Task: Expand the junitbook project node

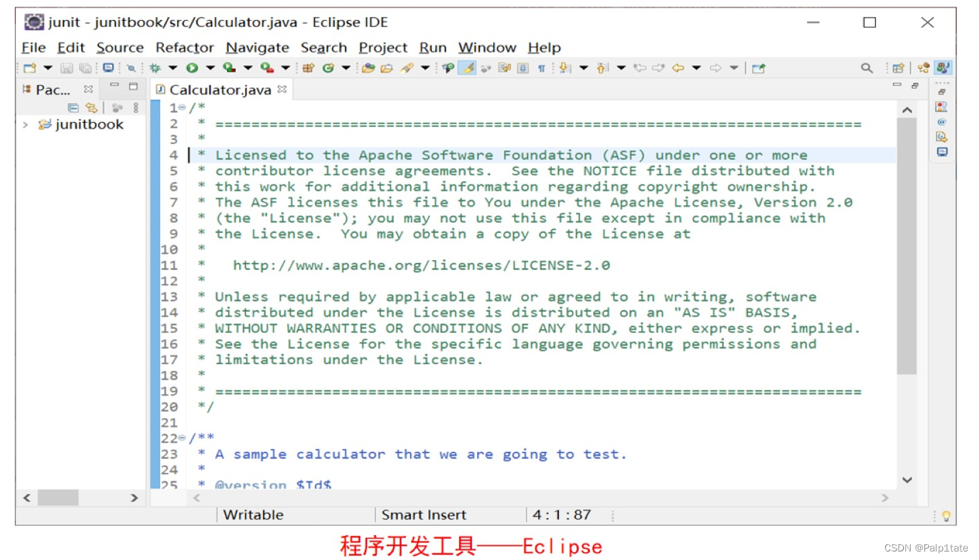Action: click(x=26, y=124)
